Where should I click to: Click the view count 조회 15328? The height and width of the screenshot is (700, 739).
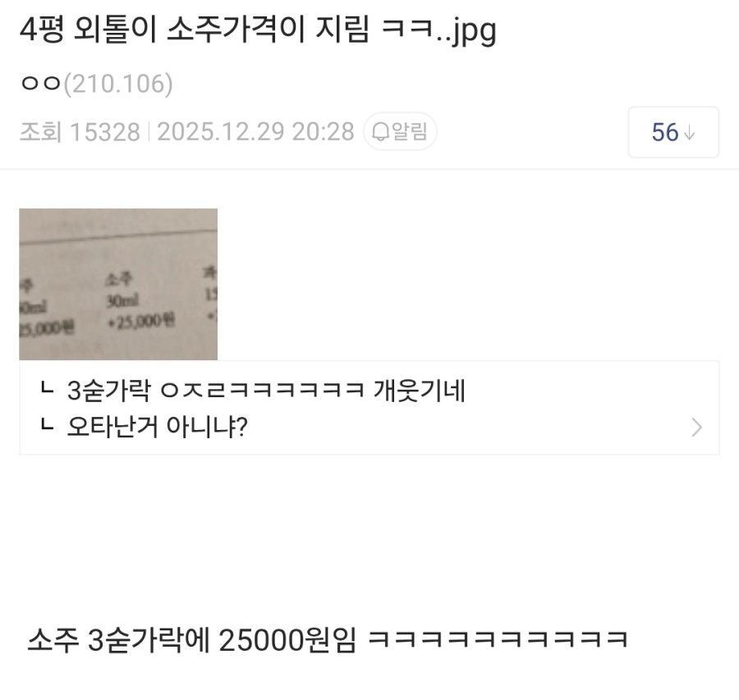[x=80, y=131]
